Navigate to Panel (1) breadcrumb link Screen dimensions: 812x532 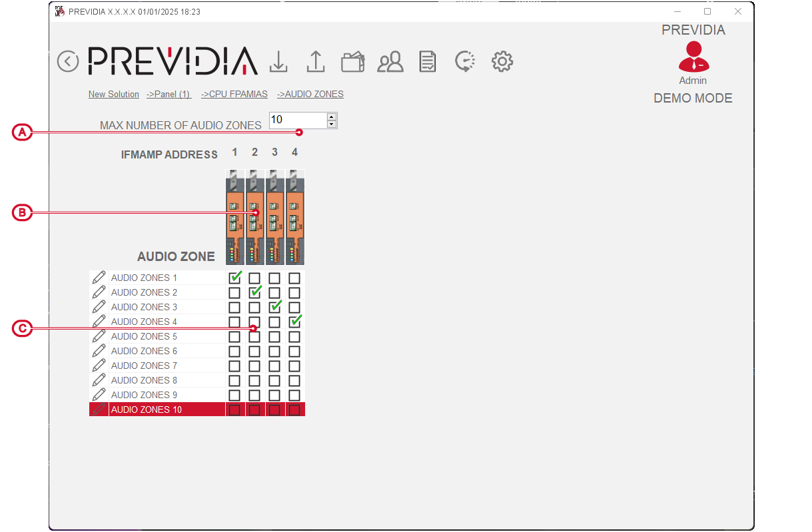169,95
